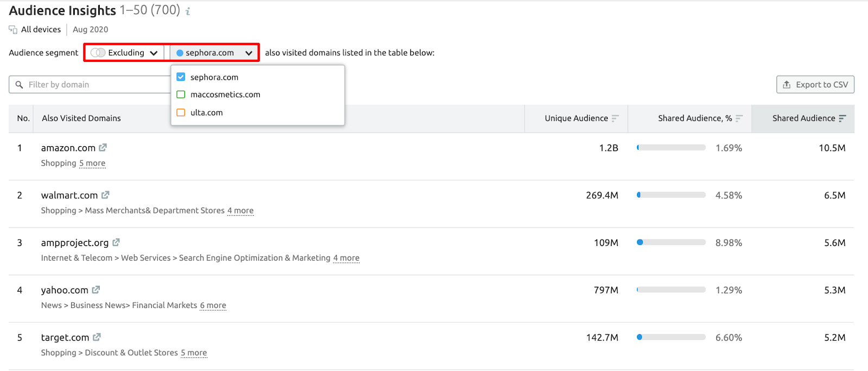This screenshot has height=371, width=868.
Task: Click the All devices label
Action: pos(41,29)
